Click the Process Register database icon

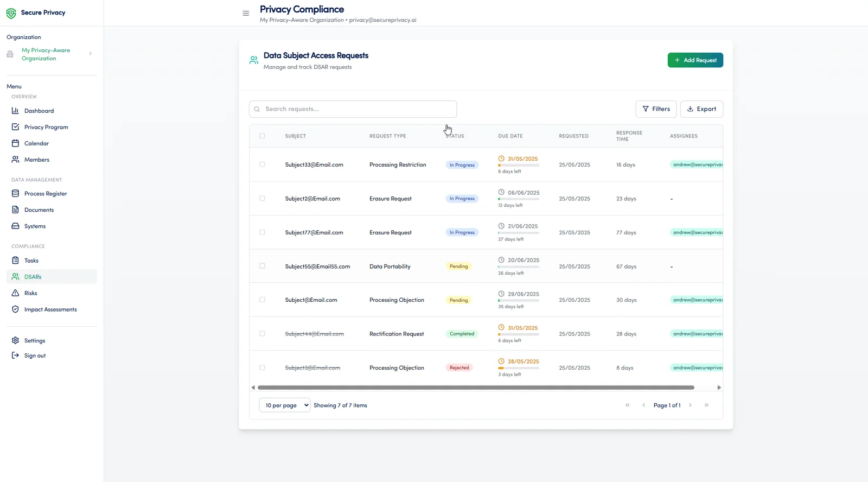point(15,194)
